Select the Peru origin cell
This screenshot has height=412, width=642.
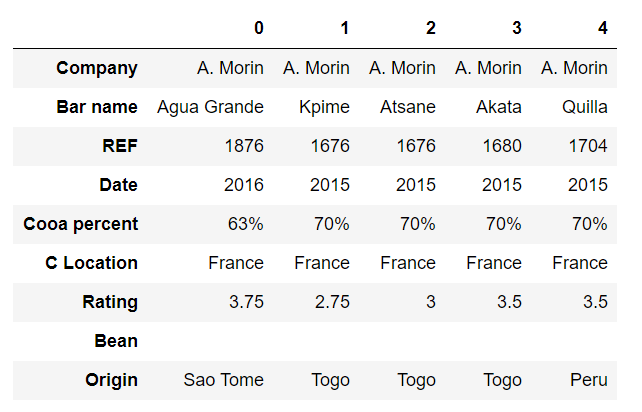tap(587, 380)
